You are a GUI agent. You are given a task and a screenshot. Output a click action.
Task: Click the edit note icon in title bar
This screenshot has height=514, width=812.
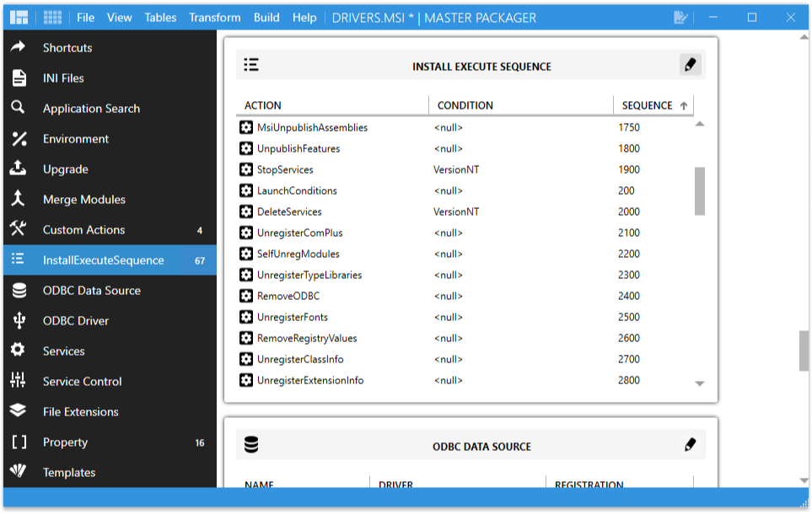point(681,18)
